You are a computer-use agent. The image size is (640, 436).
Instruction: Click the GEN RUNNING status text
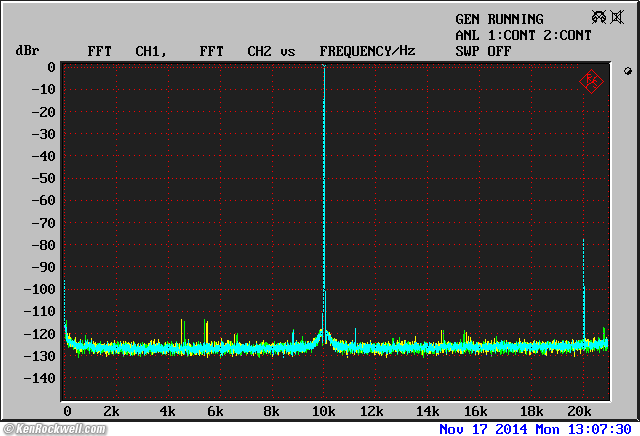coord(499,19)
